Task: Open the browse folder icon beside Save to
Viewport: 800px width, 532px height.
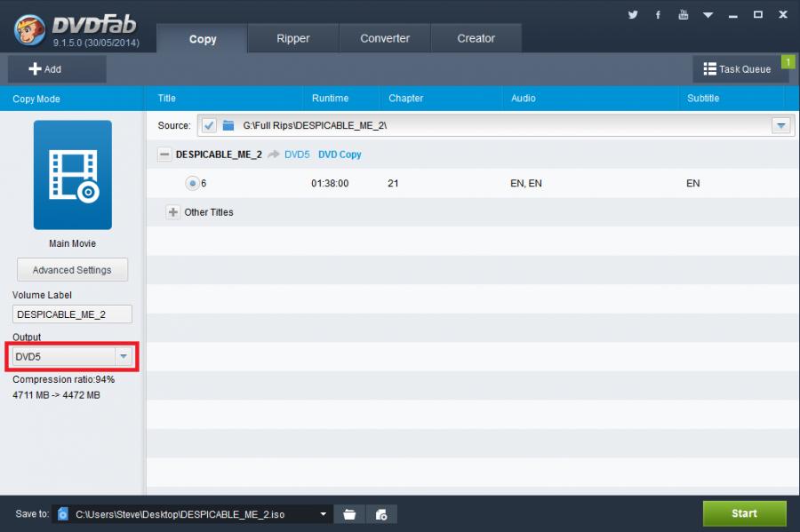Action: tap(349, 513)
